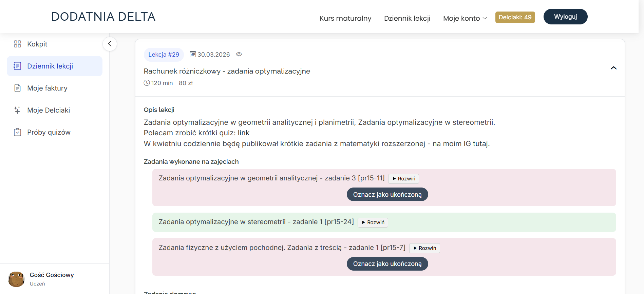The width and height of the screenshot is (644, 294).
Task: Collapse the lesson card using the up chevron
Action: [x=613, y=68]
